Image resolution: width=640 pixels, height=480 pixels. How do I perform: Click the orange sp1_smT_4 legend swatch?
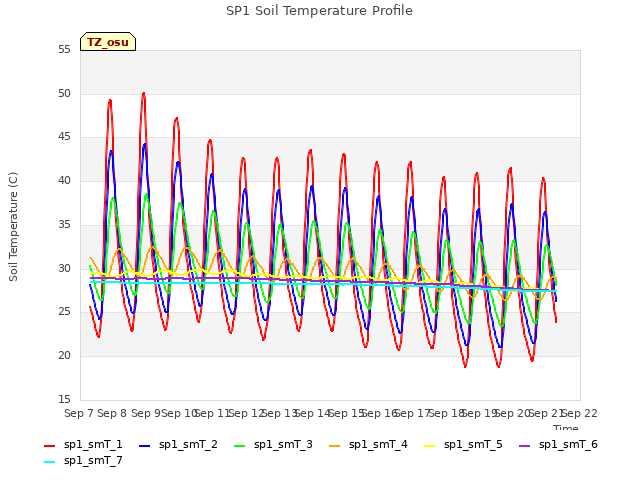coord(334,446)
